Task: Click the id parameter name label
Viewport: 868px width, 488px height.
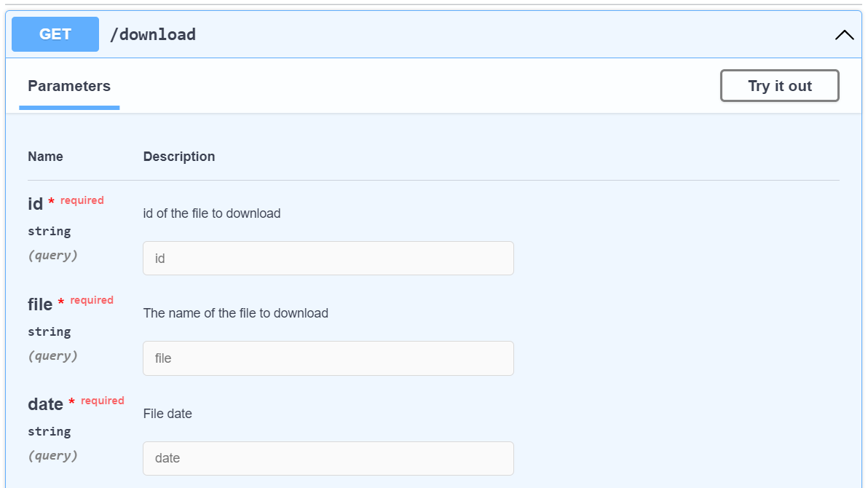Action: [36, 205]
